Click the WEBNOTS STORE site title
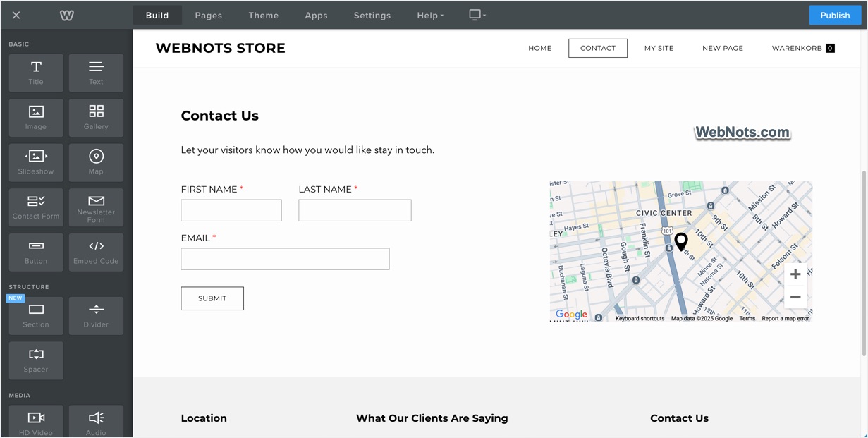Viewport: 868px width, 438px height. (220, 48)
